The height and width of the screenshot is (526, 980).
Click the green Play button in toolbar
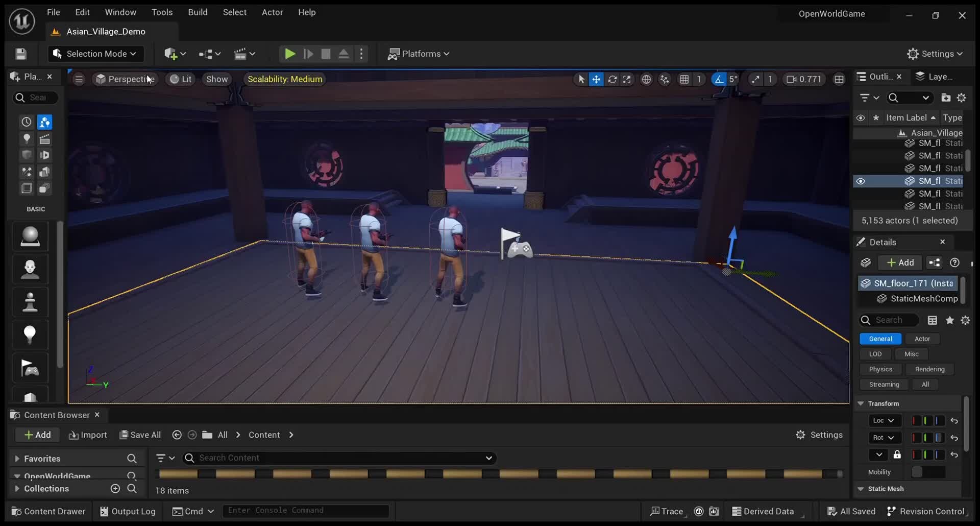(289, 54)
